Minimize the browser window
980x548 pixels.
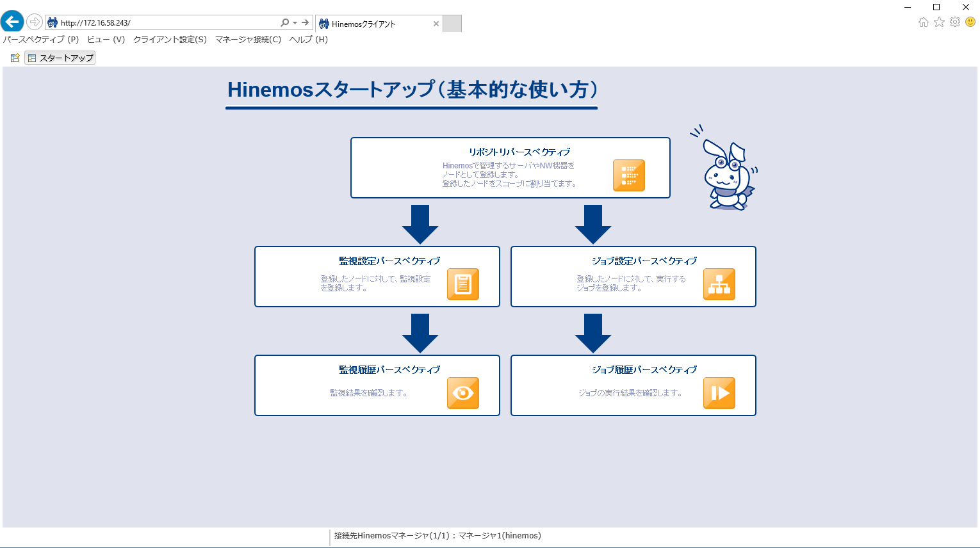[x=908, y=7]
